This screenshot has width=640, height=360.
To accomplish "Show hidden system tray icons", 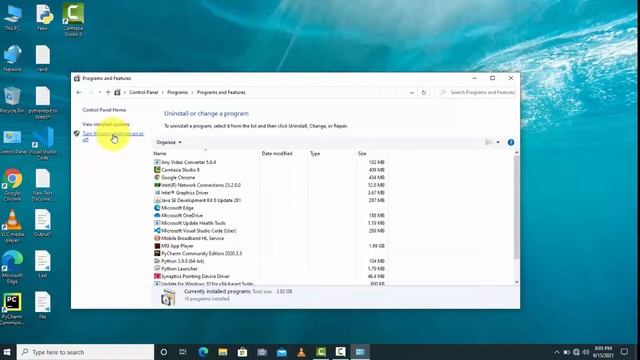I will pos(557,352).
